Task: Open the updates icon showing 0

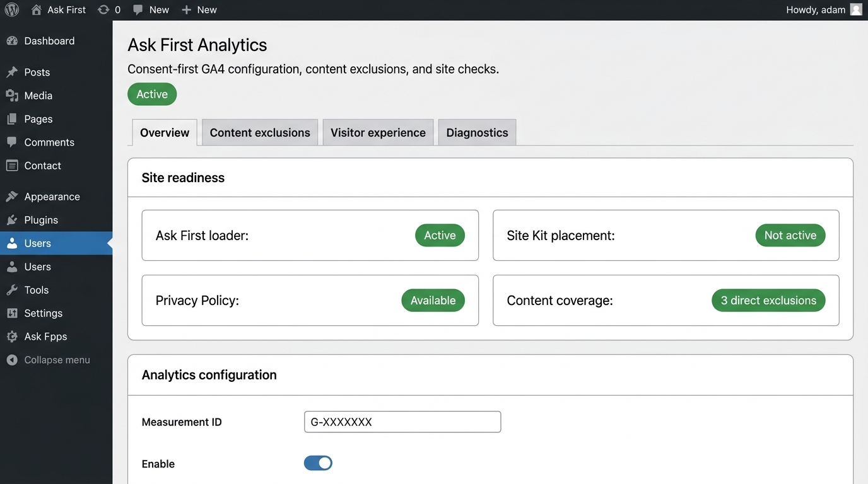Action: tap(103, 9)
